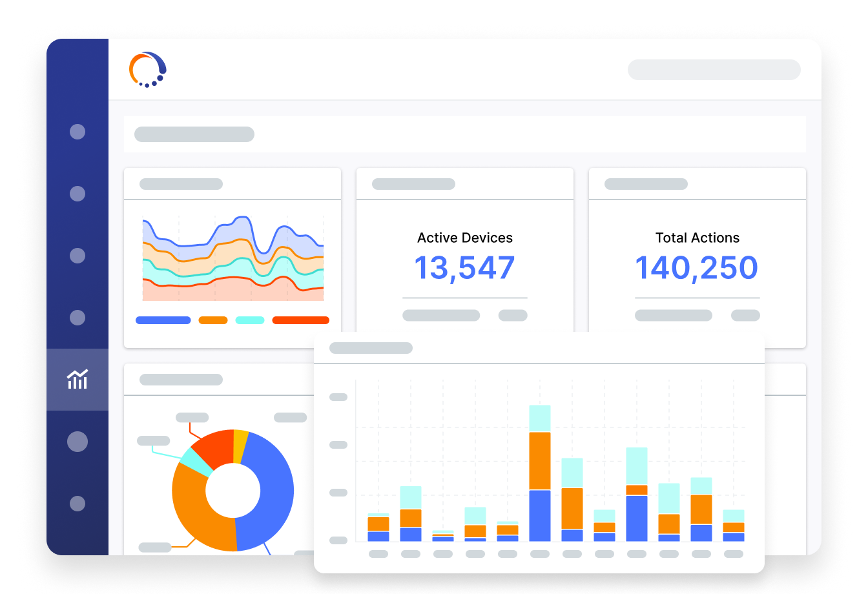Click the Active Devices count link

[x=464, y=267]
